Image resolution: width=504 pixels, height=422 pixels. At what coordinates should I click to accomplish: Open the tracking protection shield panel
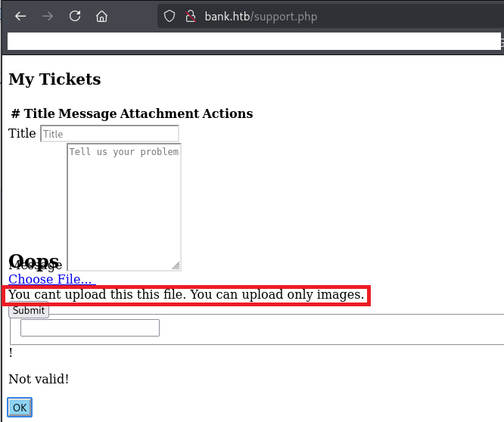(x=170, y=16)
